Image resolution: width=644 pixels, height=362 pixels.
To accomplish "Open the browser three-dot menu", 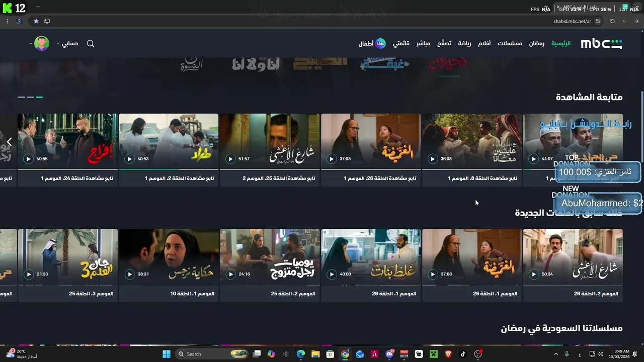I will 7,21.
